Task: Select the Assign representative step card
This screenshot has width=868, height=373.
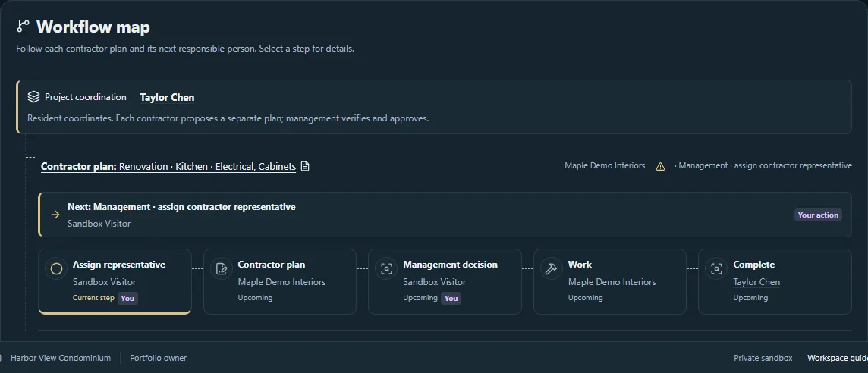Action: 115,282
